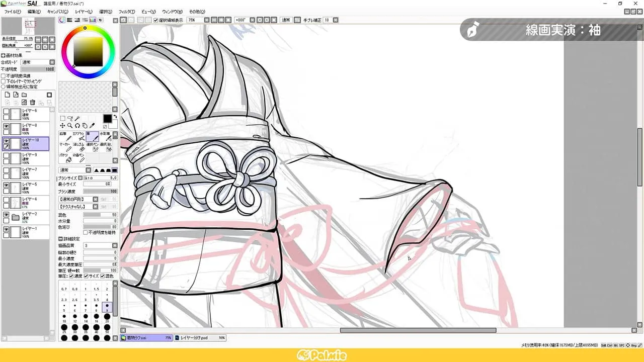Open the レイヤー menu in menu bar

83,12
